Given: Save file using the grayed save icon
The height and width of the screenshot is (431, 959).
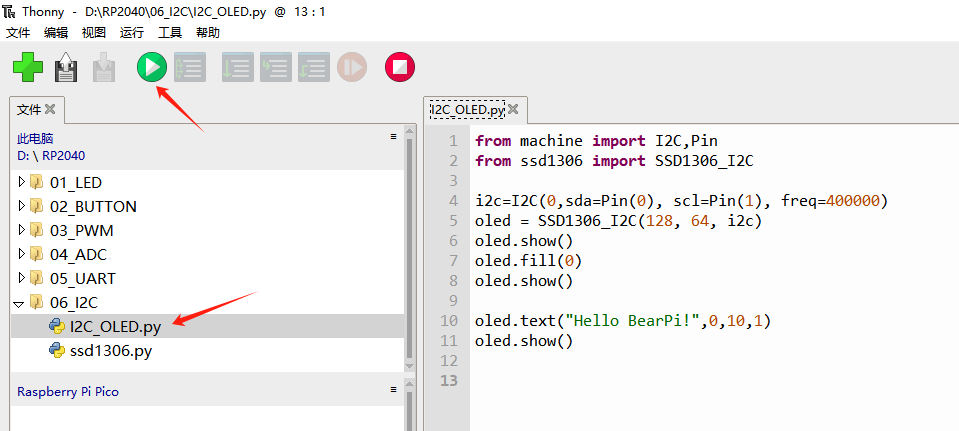Looking at the screenshot, I should pyautogui.click(x=104, y=67).
